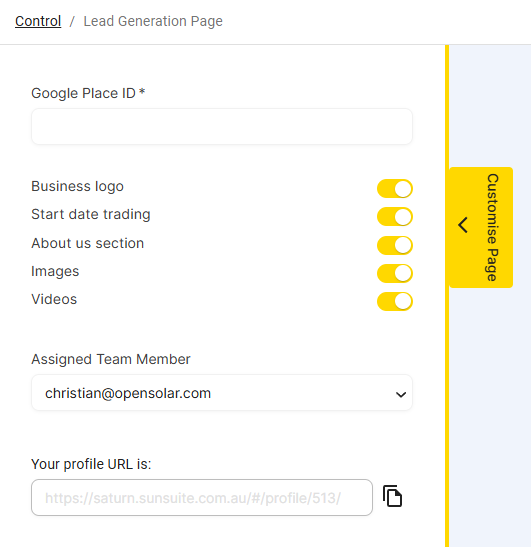Image resolution: width=531 pixels, height=547 pixels.
Task: Focus the Google Place ID input field
Action: tap(222, 126)
